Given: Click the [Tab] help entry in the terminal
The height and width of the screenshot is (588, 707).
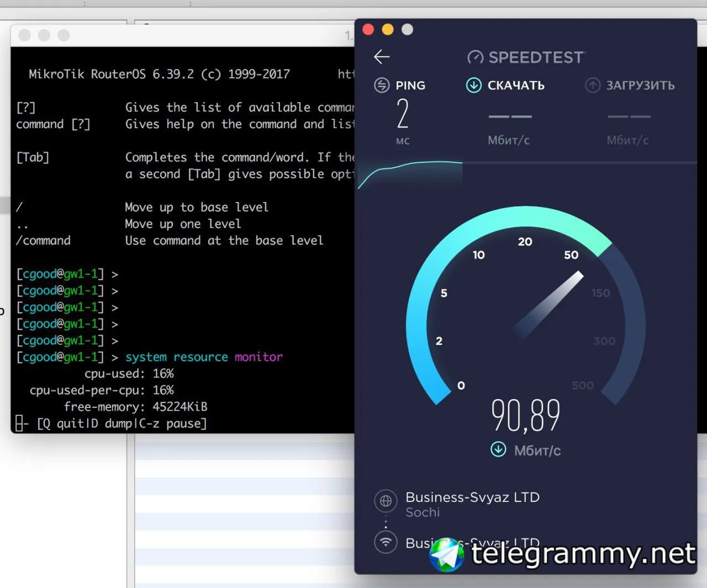Looking at the screenshot, I should point(33,157).
